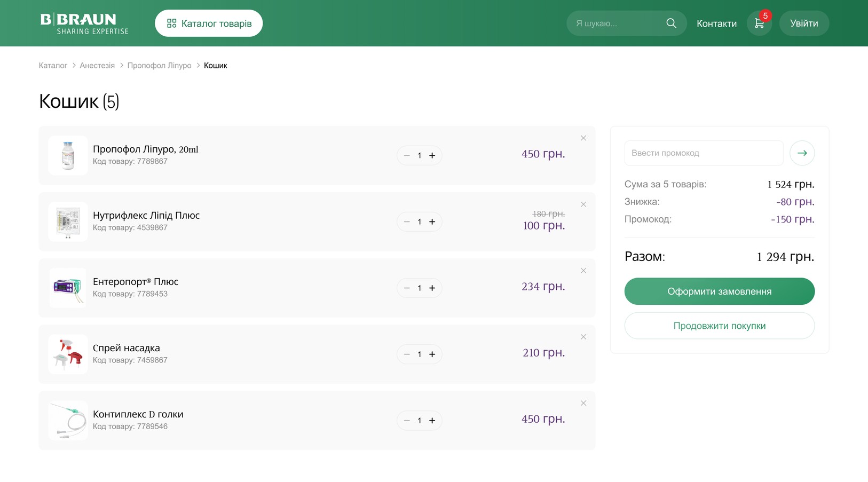Click the crossed-out 180 грн. price
Screen dimensions: 868x482
pos(549,214)
